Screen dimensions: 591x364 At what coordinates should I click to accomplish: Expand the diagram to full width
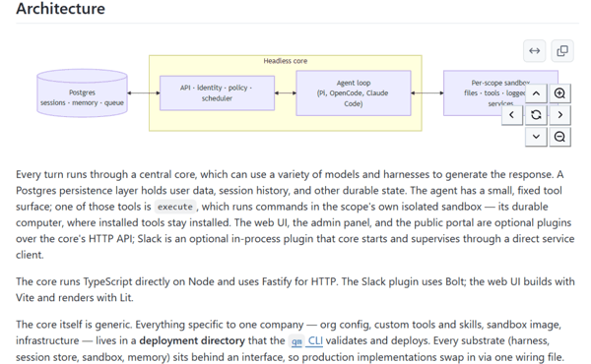point(534,51)
